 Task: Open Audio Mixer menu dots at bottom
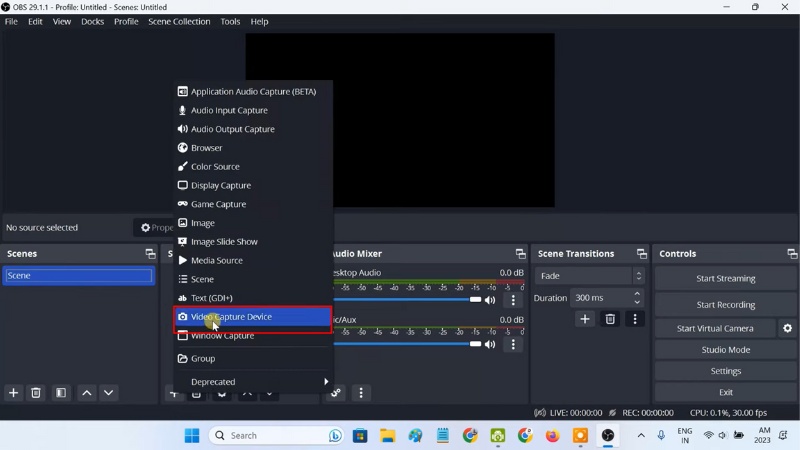pos(361,393)
